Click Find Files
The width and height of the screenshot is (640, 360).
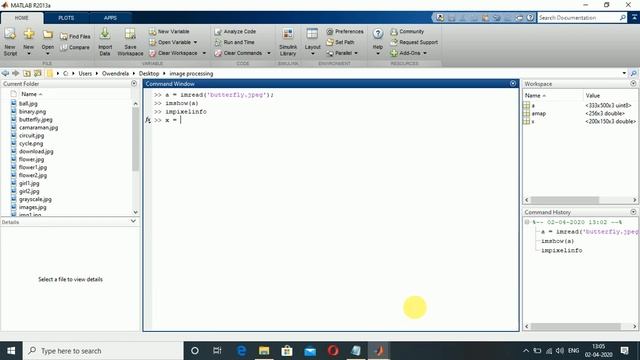75,36
